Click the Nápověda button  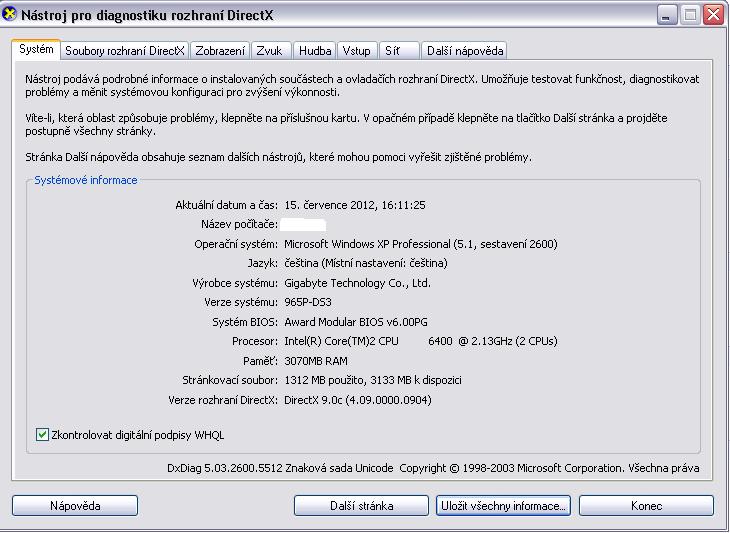(75, 506)
